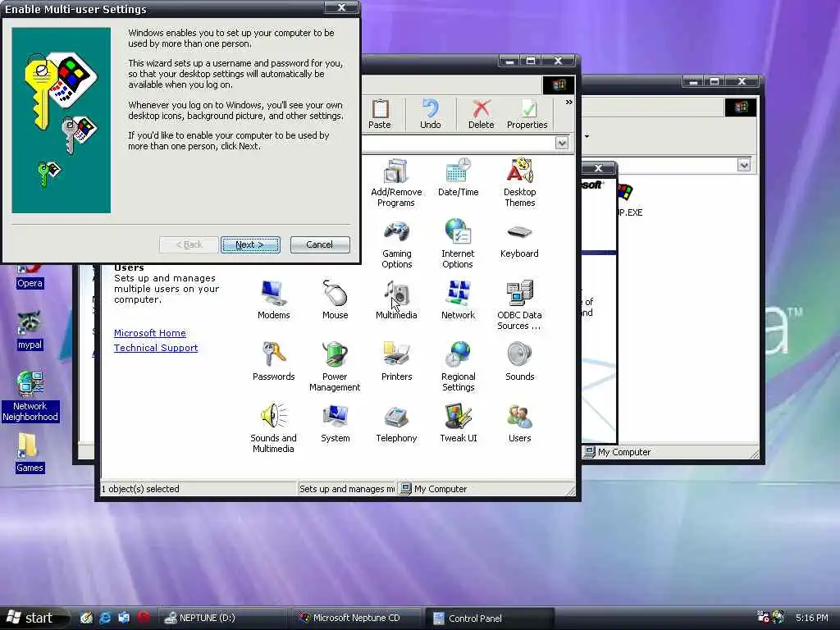Open the Keyboard control panel icon
840x630 pixels.
tap(519, 239)
